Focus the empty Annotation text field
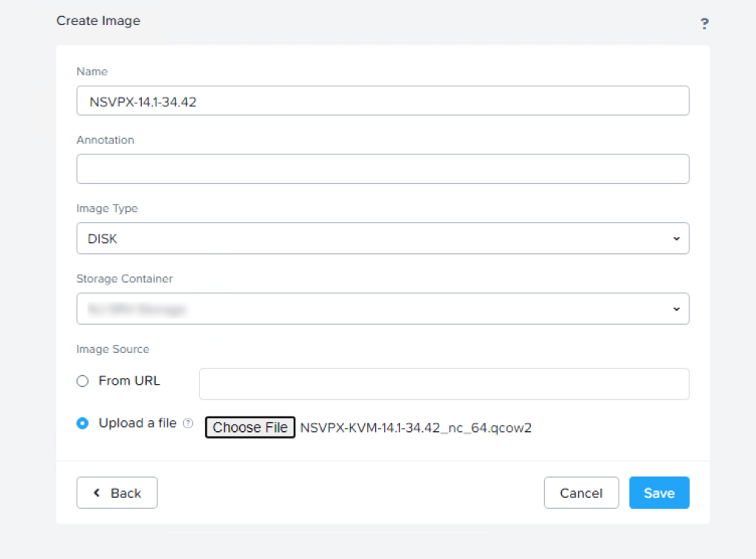This screenshot has height=559, width=756. pos(382,169)
